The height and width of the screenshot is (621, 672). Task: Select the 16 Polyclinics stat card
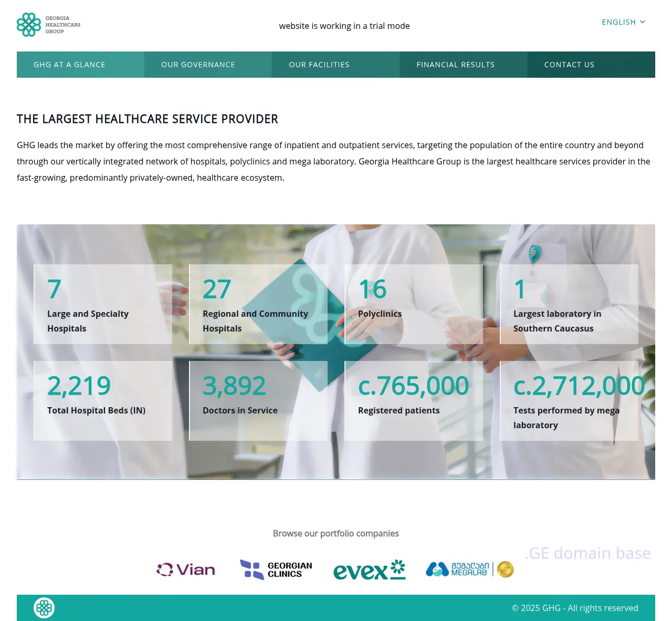click(x=414, y=304)
